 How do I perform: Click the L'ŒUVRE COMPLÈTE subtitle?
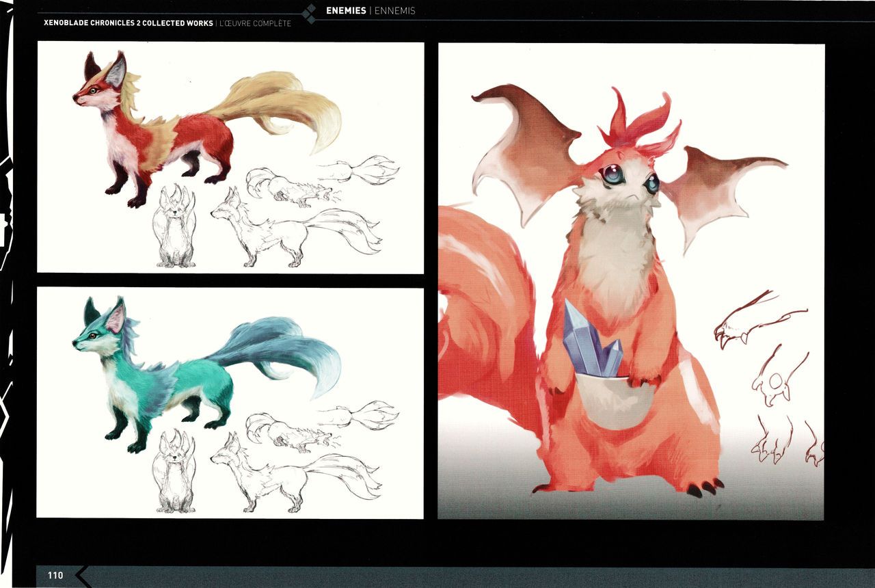255,23
